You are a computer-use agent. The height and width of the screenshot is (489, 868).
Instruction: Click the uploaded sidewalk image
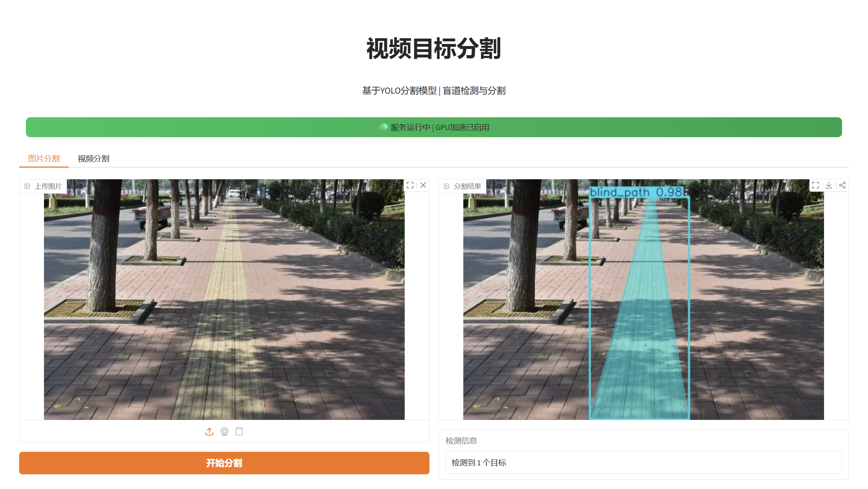[224, 301]
